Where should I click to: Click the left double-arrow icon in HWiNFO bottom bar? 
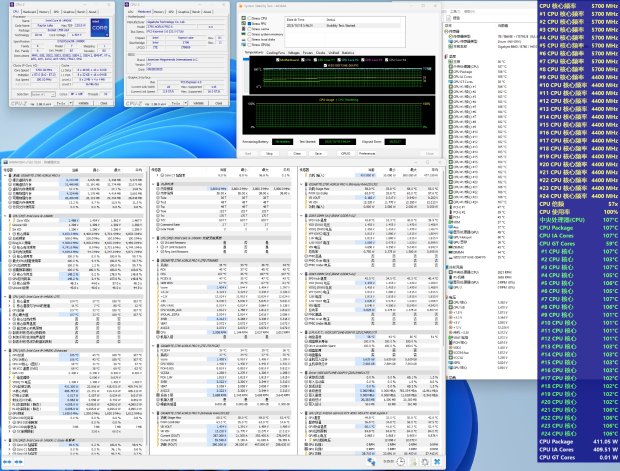pos(7,462)
